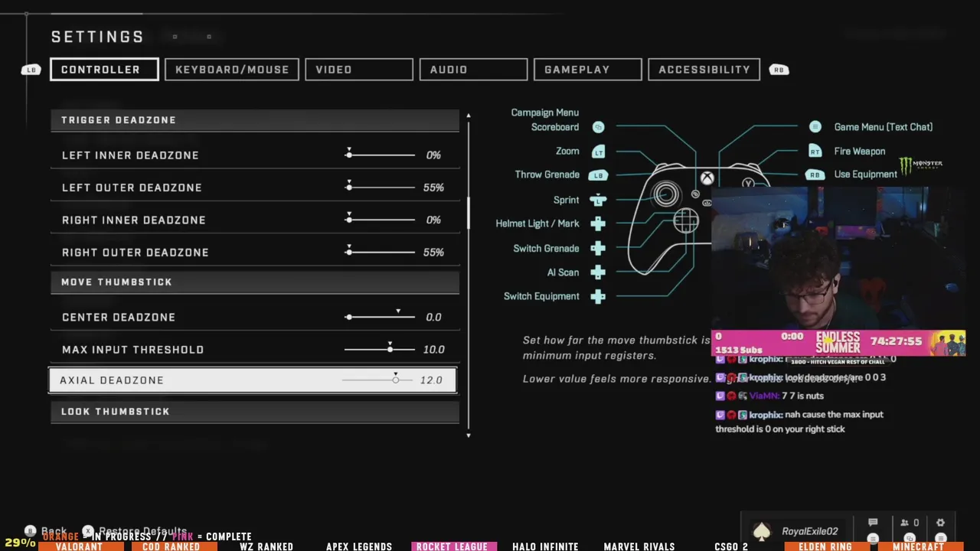Collapse the Trigger Deadzone section header
Image resolution: width=980 pixels, height=551 pixels.
point(255,120)
